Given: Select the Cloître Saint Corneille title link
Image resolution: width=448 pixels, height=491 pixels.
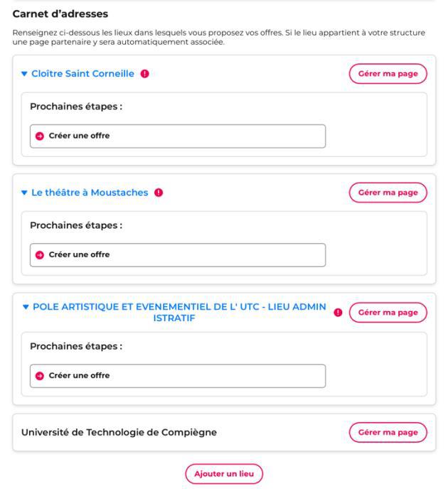Looking at the screenshot, I should 82,74.
